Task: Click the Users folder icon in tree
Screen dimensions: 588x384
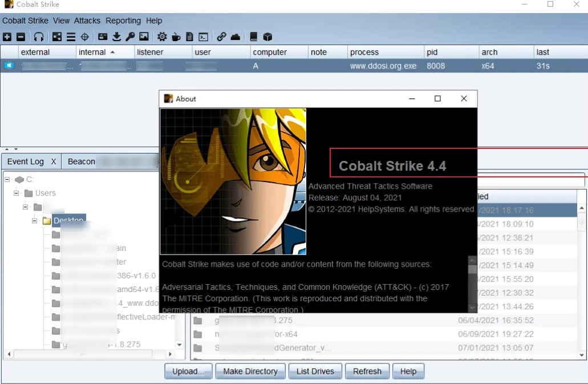Action: point(29,193)
